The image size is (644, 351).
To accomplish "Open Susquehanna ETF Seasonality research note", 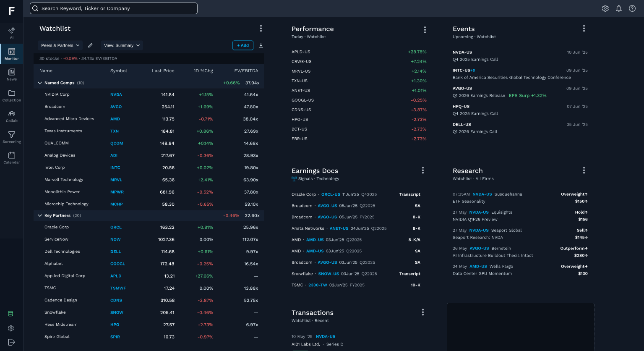I will pos(520,198).
